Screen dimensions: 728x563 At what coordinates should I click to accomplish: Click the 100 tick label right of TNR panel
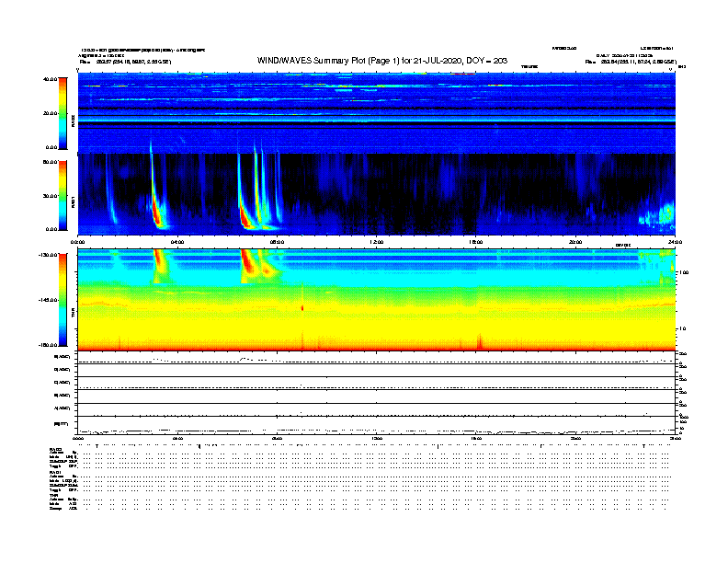[684, 272]
